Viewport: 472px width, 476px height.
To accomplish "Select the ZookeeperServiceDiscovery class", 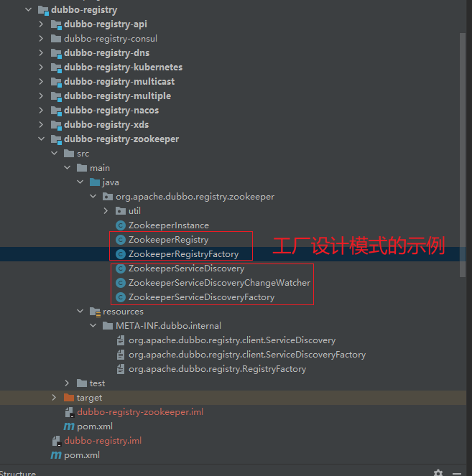I will pyautogui.click(x=186, y=269).
